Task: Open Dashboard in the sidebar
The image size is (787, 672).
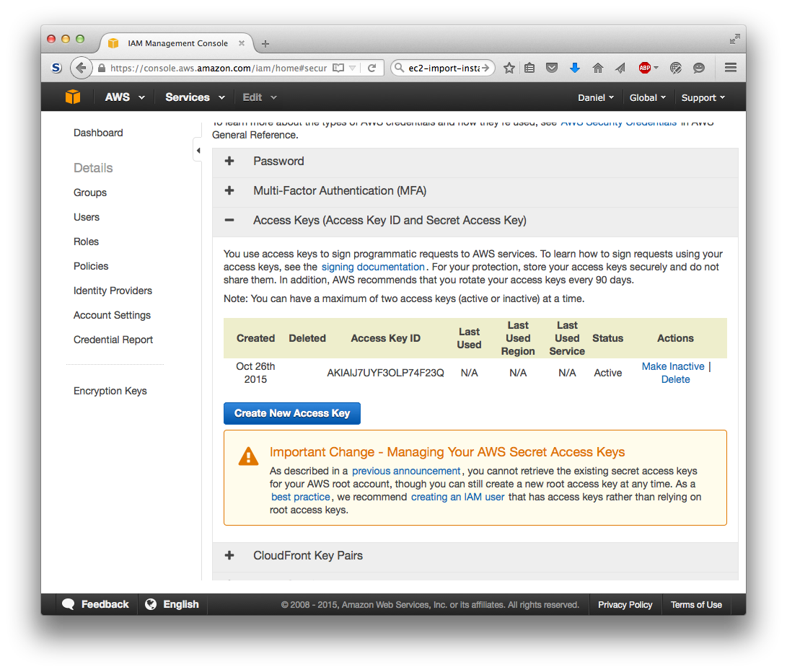Action: [x=98, y=133]
